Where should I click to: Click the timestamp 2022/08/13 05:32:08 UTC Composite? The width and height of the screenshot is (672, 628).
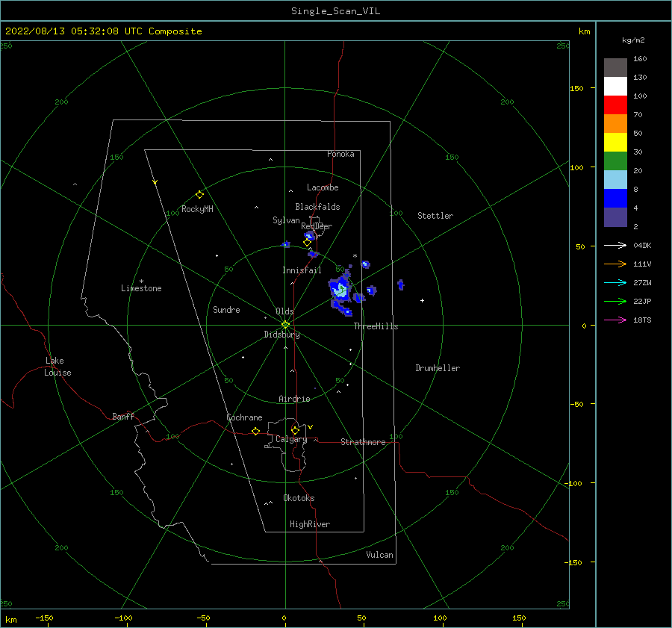(103, 31)
